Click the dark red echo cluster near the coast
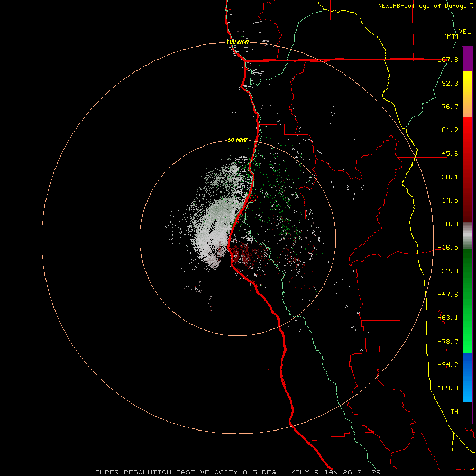476x476 pixels. [243, 253]
